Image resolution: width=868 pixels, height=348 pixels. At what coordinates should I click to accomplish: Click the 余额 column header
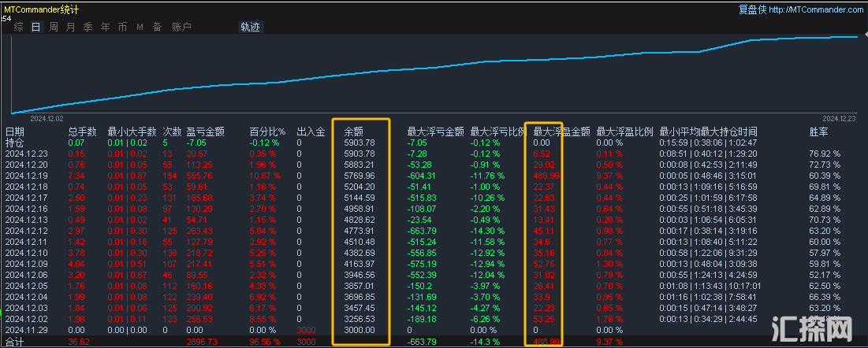pos(354,131)
